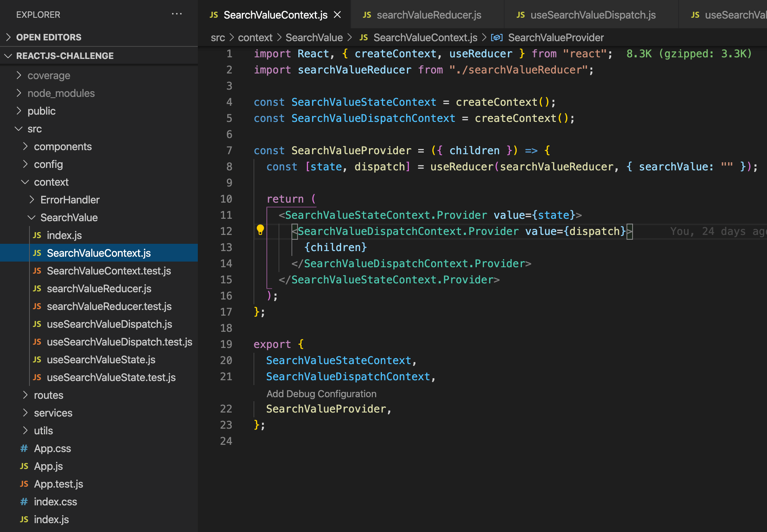Click the symbol icon before SearchValueProvider in breadcrumb
Viewport: 767px width, 532px height.
pyautogui.click(x=497, y=37)
